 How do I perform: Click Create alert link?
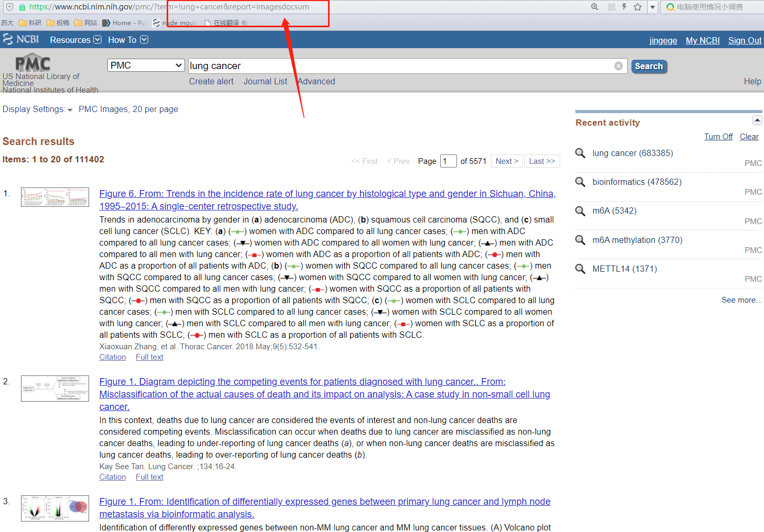pos(211,81)
